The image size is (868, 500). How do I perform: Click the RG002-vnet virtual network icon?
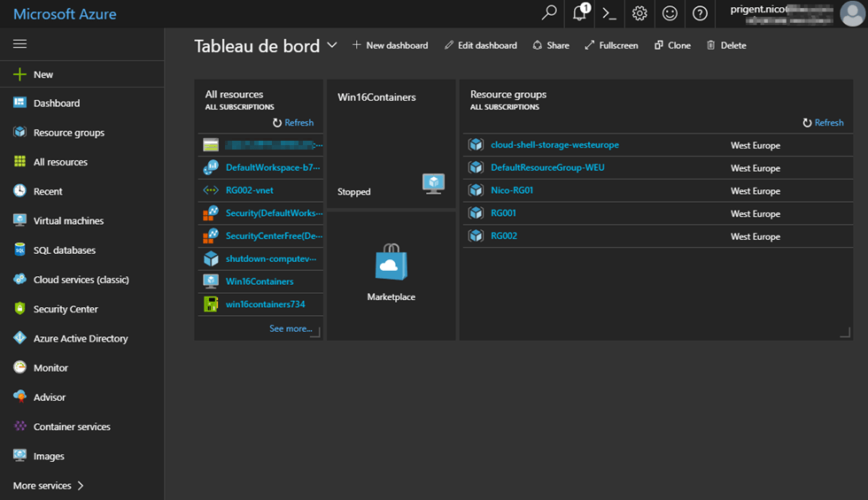point(211,190)
